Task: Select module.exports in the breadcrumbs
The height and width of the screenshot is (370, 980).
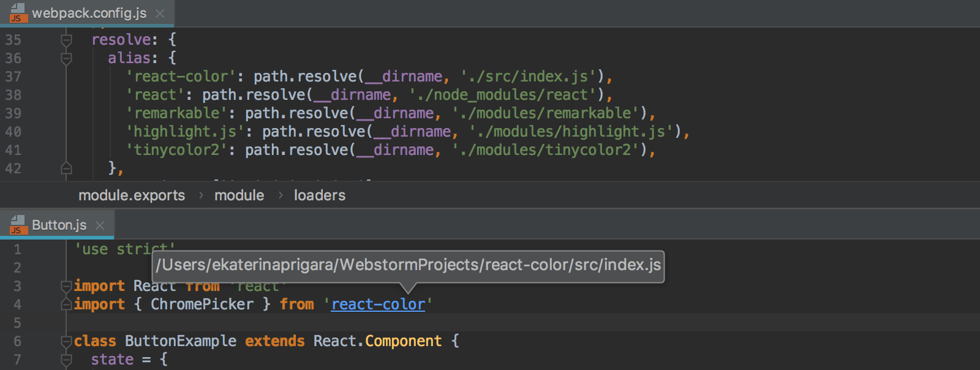Action: [x=132, y=195]
